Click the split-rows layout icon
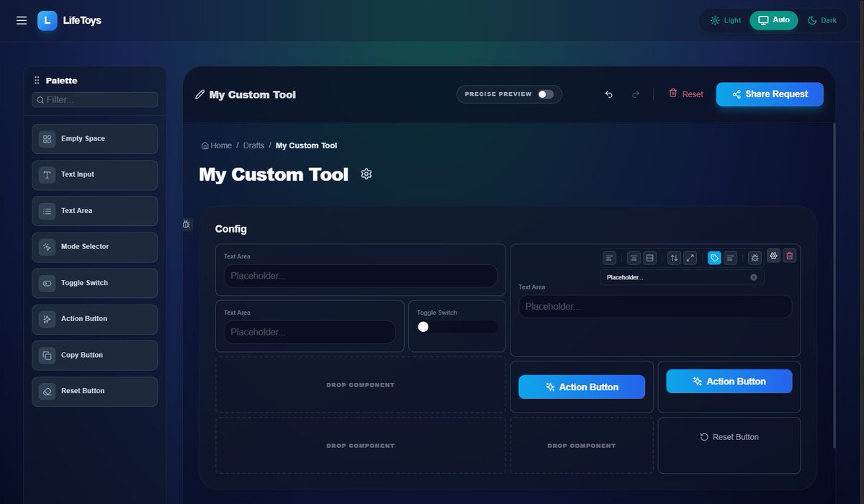The width and height of the screenshot is (864, 504). [649, 258]
